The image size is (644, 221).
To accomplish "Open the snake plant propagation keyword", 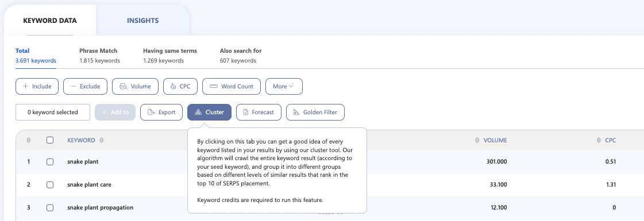I will (x=101, y=208).
